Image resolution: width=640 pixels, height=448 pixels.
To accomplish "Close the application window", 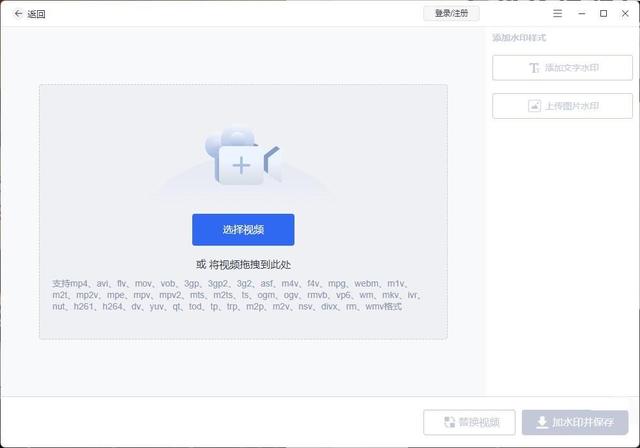I will click(x=625, y=13).
